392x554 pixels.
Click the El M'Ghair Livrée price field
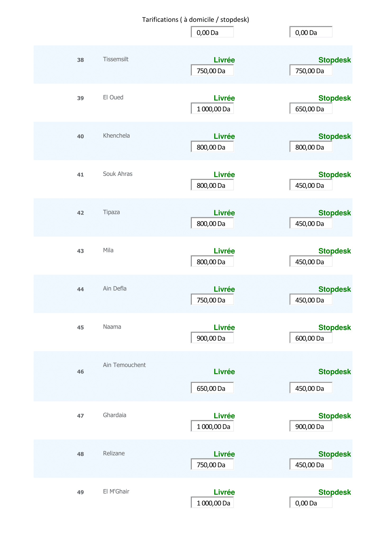(212, 503)
